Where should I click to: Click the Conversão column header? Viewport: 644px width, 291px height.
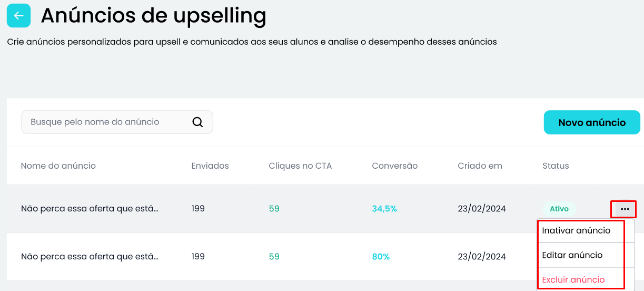(x=395, y=166)
